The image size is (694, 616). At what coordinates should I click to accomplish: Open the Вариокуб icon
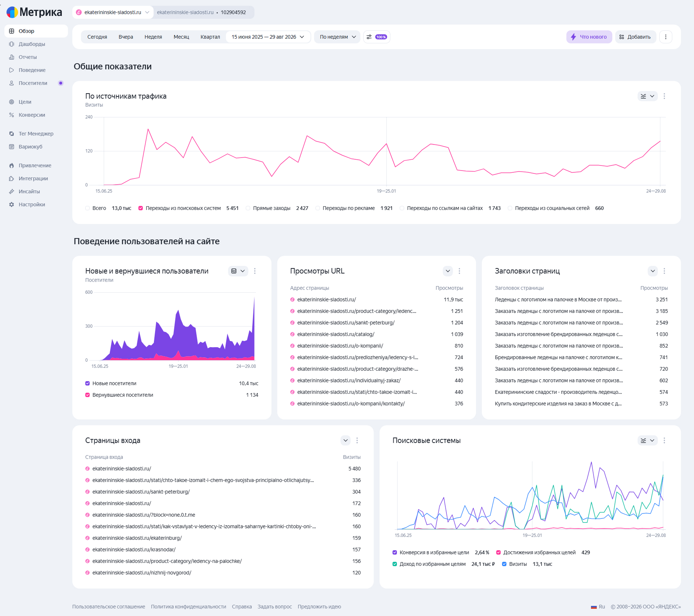tap(12, 147)
